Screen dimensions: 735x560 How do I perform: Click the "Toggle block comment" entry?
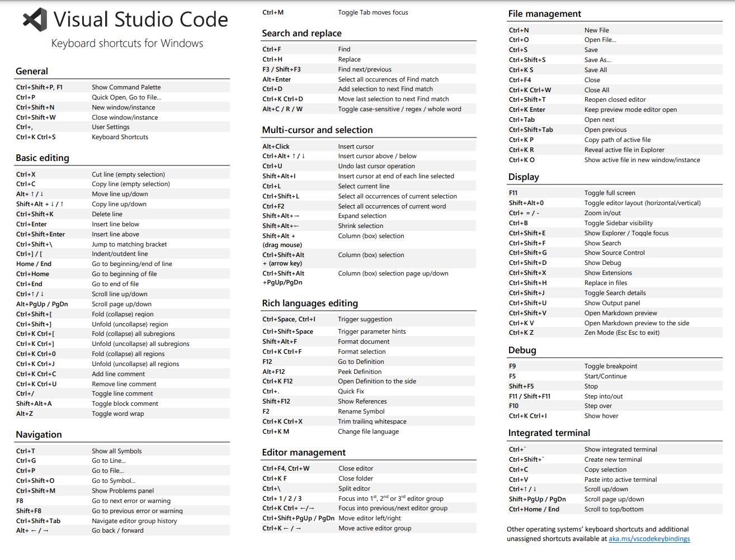[125, 404]
